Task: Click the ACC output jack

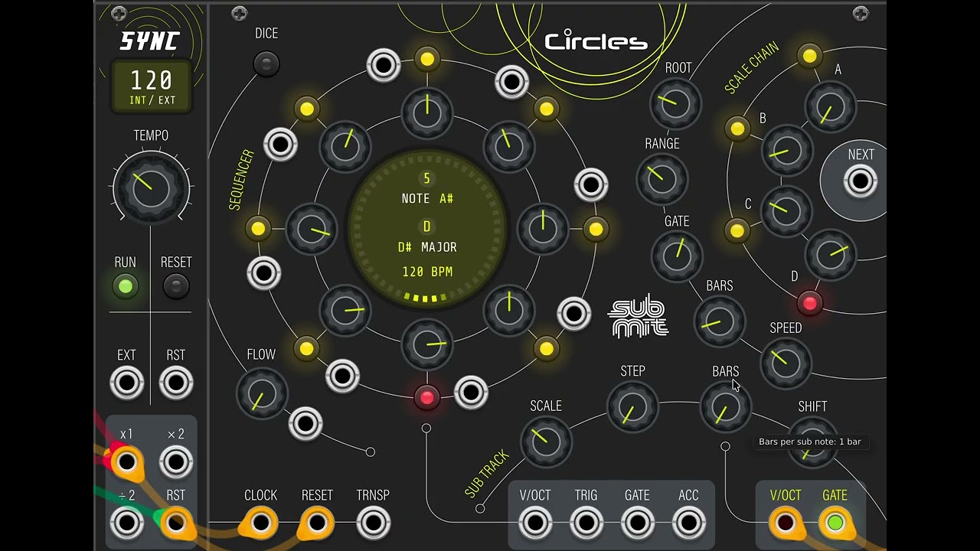Action: click(x=688, y=523)
